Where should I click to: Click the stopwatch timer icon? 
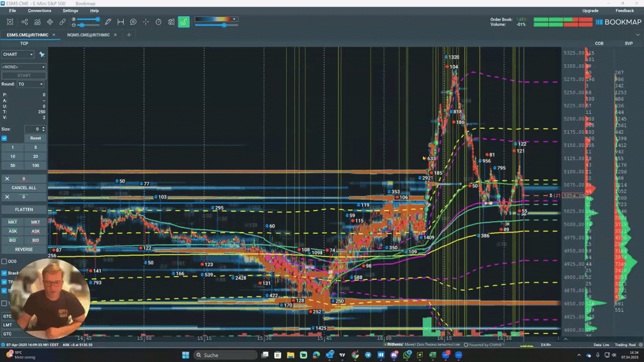click(158, 22)
